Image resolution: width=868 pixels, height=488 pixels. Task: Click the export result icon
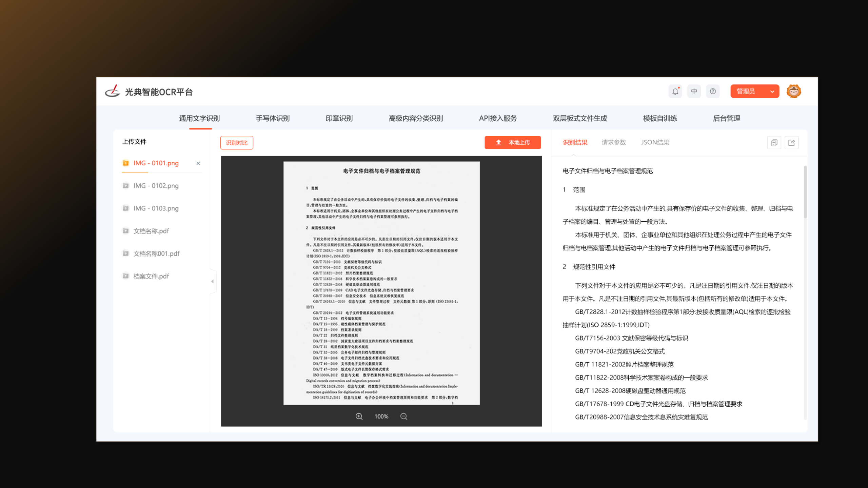tap(792, 142)
